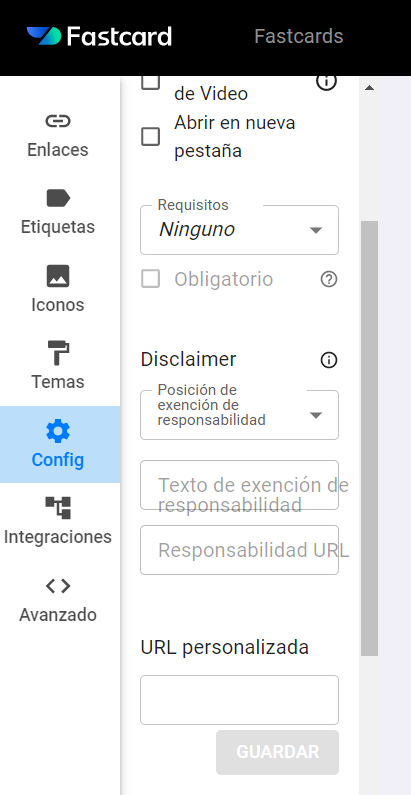Open the Iconos image icon section
Screen dimensions: 411x795
click(x=58, y=276)
